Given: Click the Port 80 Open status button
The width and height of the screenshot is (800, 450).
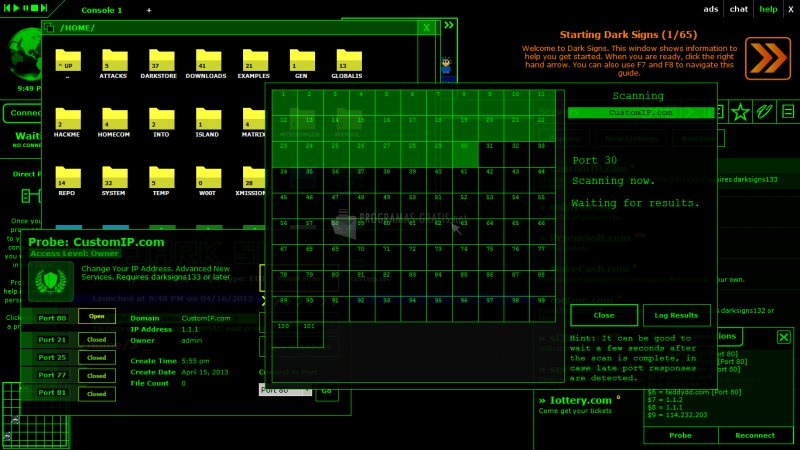Looking at the screenshot, I should click(x=96, y=316).
